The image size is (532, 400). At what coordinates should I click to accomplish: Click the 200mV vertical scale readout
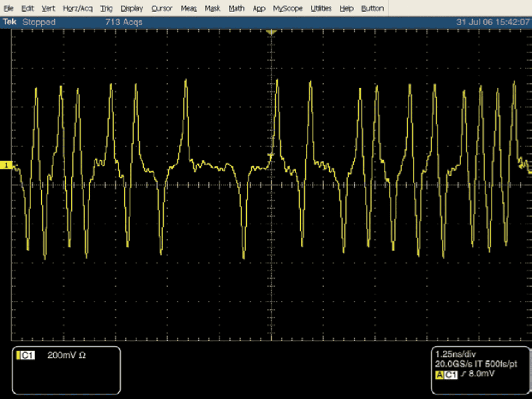[x=66, y=355]
